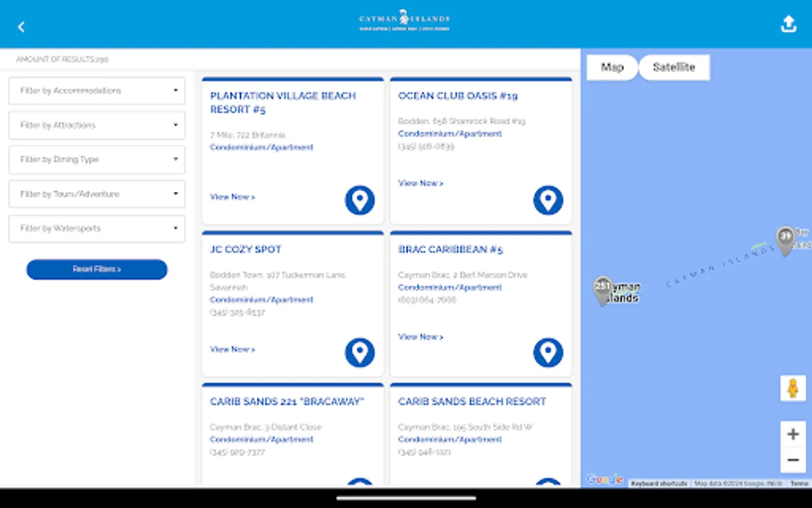Image resolution: width=812 pixels, height=508 pixels.
Task: Tap the JC Cozy Spot phone number
Action: click(237, 313)
